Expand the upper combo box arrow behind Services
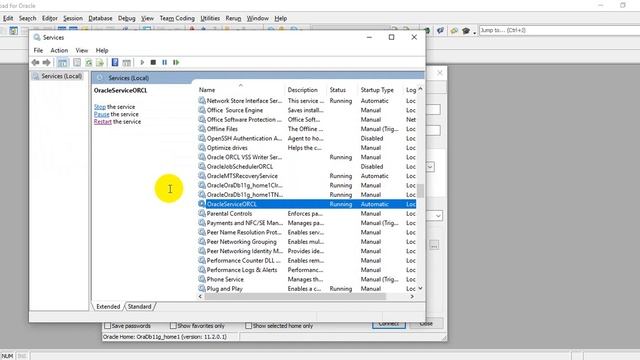Screen dimensions: 640x360 click(x=430, y=167)
